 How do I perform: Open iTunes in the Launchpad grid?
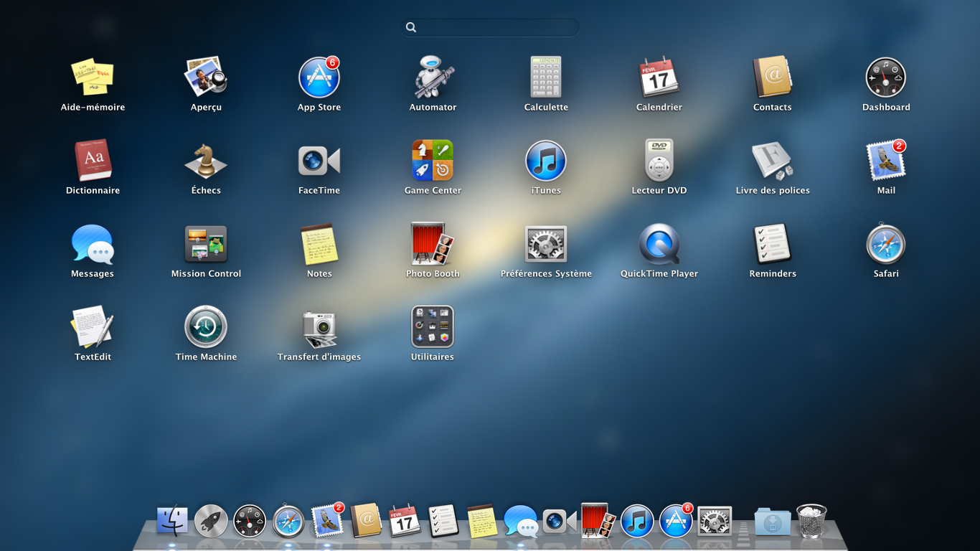(546, 161)
